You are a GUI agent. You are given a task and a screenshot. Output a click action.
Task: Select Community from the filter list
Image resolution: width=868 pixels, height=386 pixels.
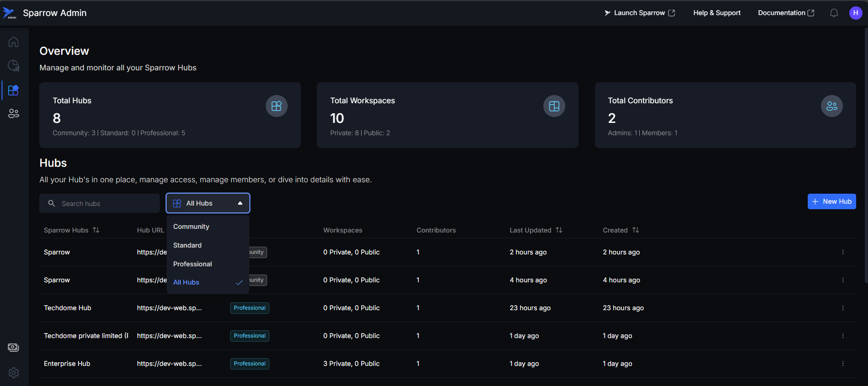(191, 227)
